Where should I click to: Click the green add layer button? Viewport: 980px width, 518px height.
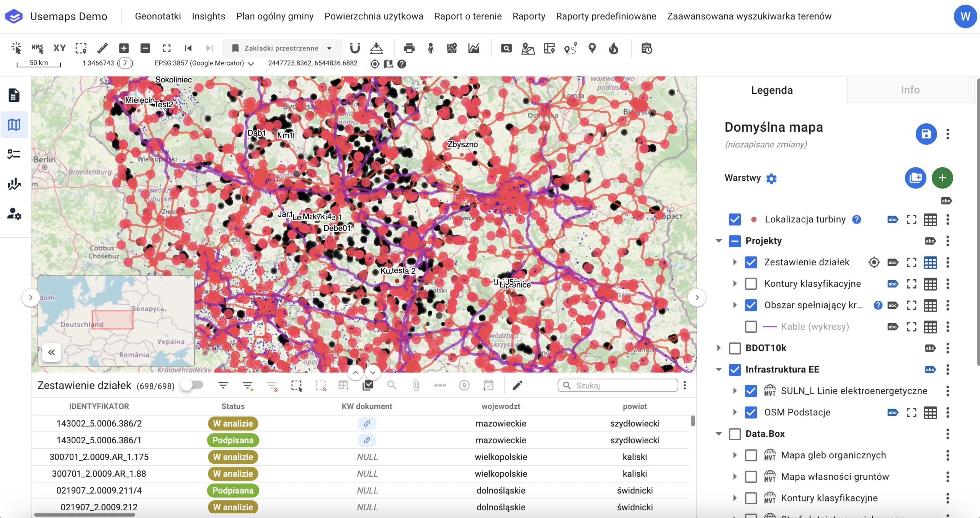[x=942, y=178]
